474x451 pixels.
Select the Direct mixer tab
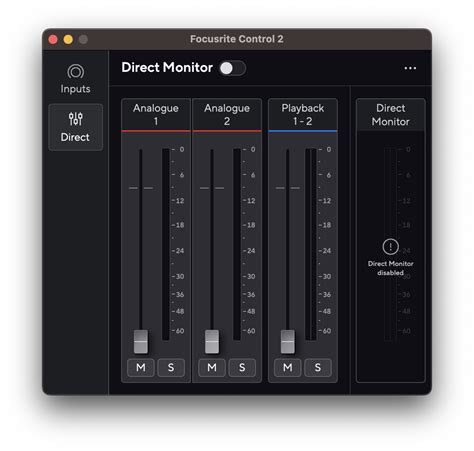(75, 127)
